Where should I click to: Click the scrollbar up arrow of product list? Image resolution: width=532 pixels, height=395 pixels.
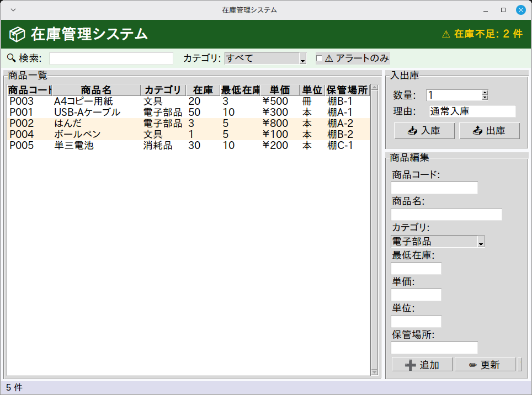tap(375, 88)
